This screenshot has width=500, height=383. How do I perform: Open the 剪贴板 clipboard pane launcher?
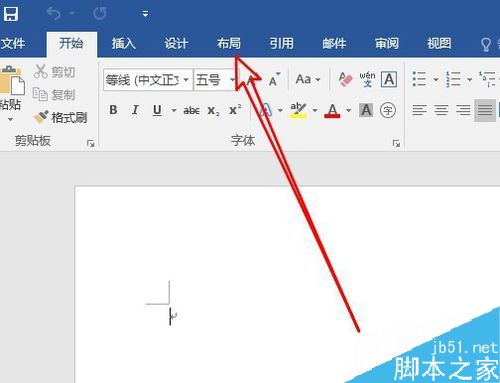click(x=90, y=143)
